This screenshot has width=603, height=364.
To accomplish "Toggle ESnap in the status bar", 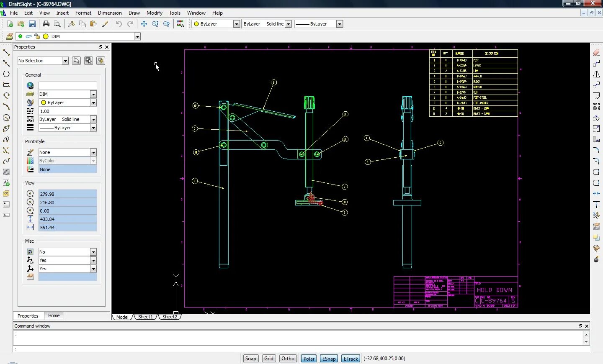I will [x=329, y=359].
